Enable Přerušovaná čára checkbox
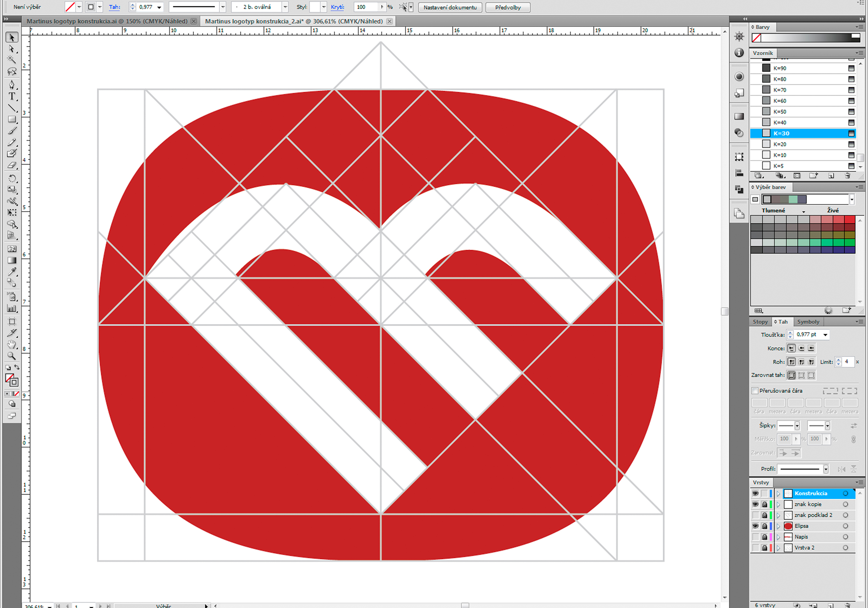The width and height of the screenshot is (868, 608). pos(755,391)
